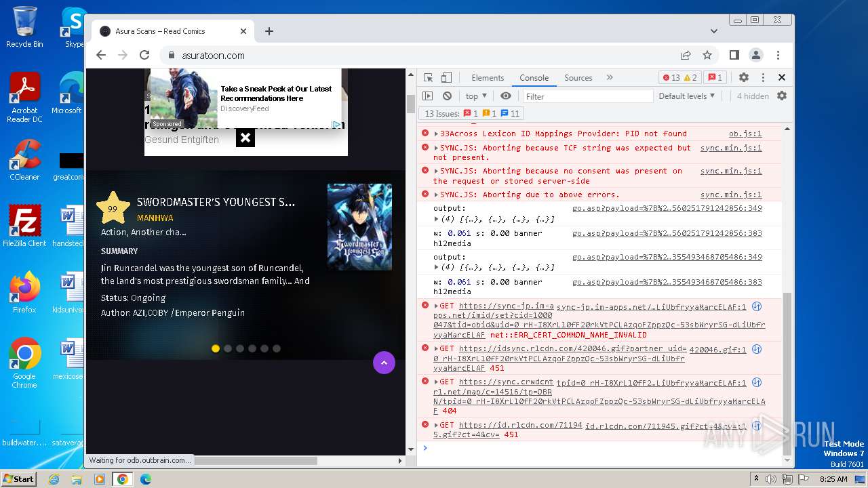Open Swordmaster's Youngest S... title link
Viewport: 868px width, 488px height.
[x=216, y=202]
